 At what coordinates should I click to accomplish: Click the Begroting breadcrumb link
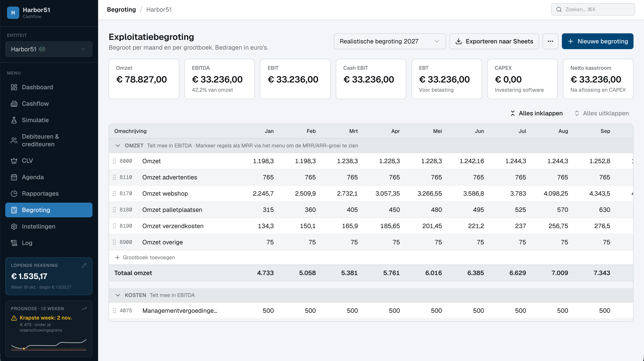click(x=121, y=9)
